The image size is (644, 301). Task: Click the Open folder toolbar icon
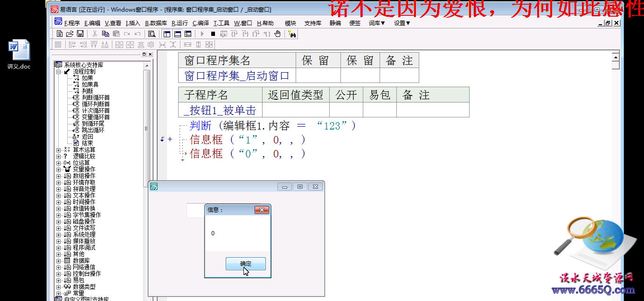(x=70, y=34)
